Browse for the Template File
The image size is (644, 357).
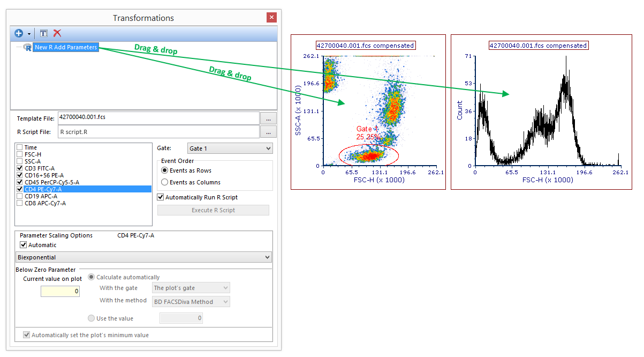click(x=268, y=118)
